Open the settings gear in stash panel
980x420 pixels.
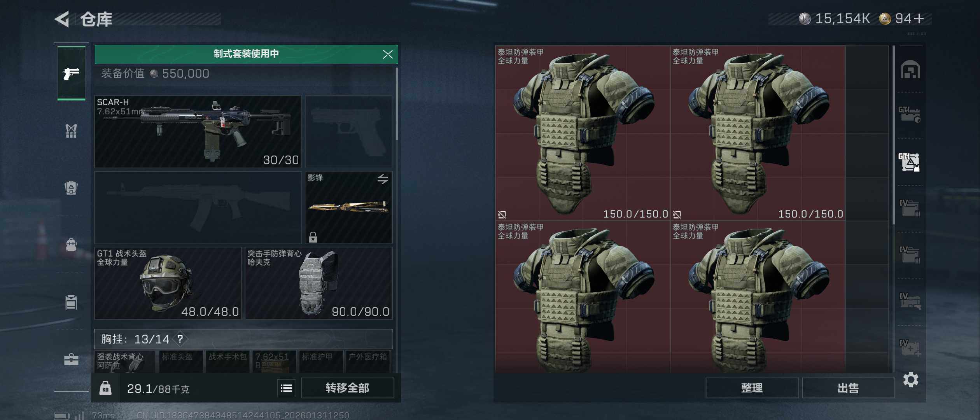click(910, 380)
